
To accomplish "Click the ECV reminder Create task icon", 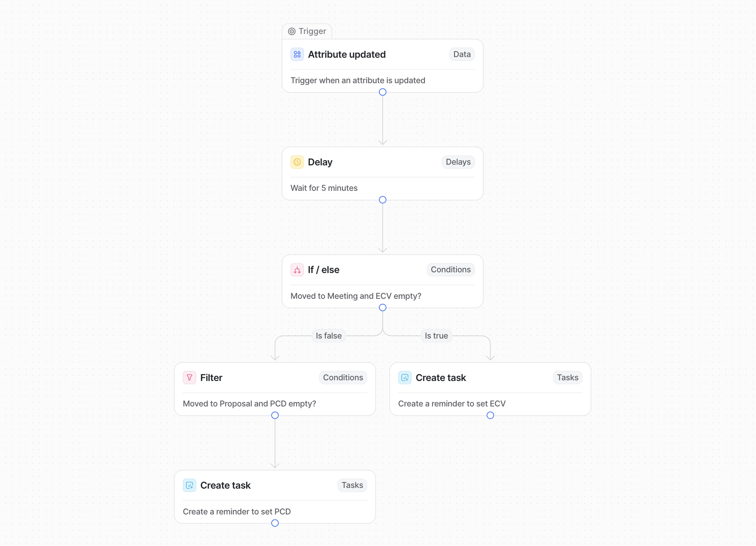I will 405,378.
